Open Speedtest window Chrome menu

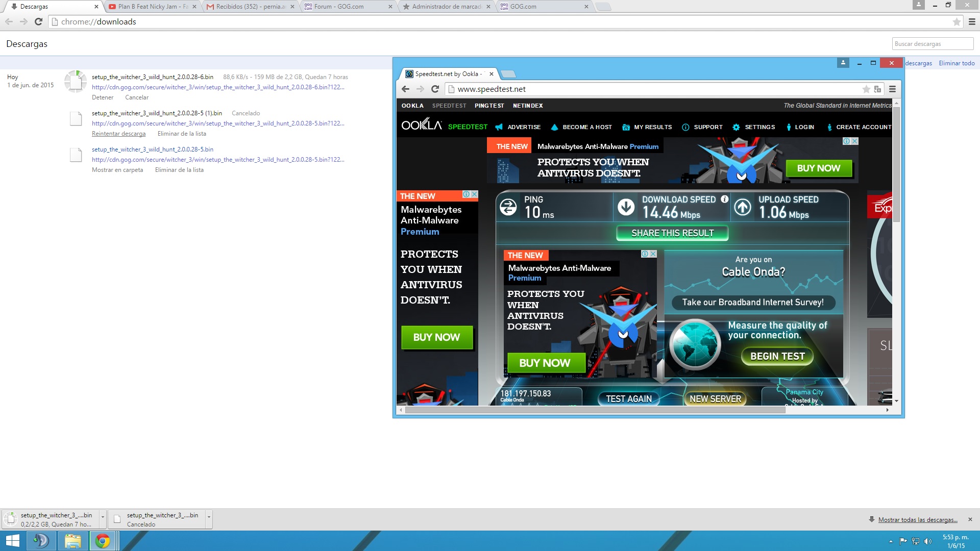(892, 89)
